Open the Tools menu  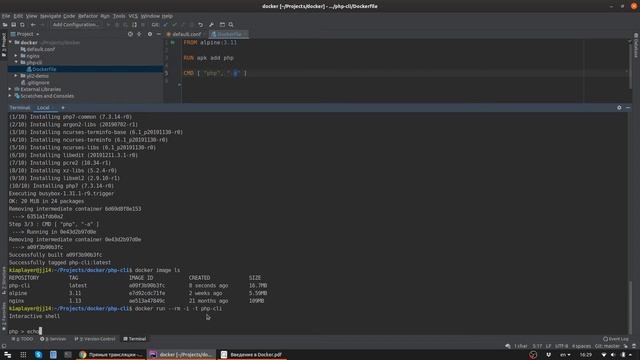tap(119, 16)
